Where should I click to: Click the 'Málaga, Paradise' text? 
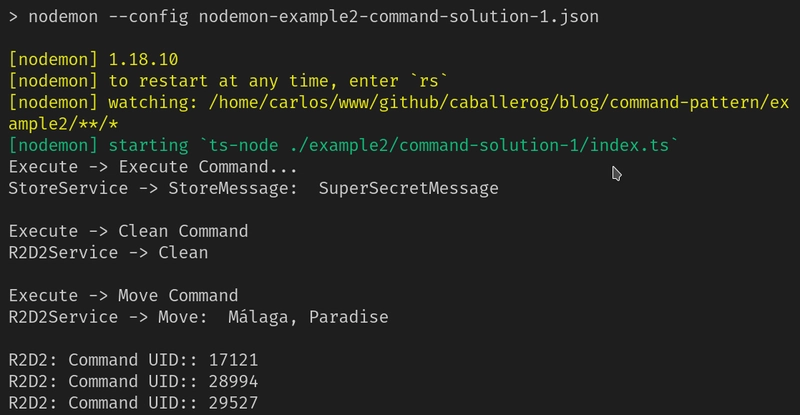click(308, 317)
